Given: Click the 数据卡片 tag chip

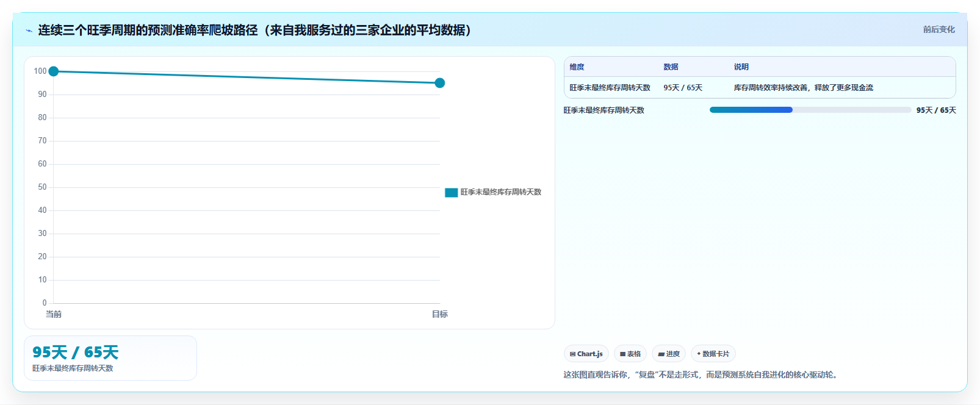Looking at the screenshot, I should (713, 354).
